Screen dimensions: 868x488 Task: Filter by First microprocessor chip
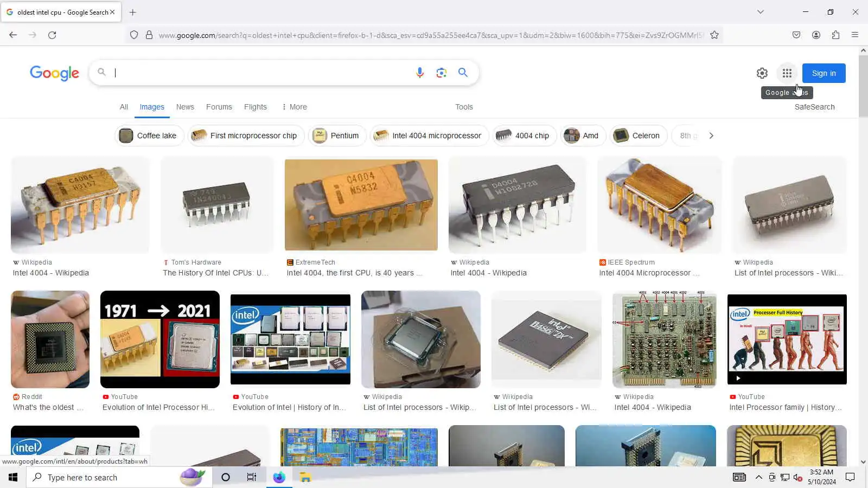coord(246,136)
